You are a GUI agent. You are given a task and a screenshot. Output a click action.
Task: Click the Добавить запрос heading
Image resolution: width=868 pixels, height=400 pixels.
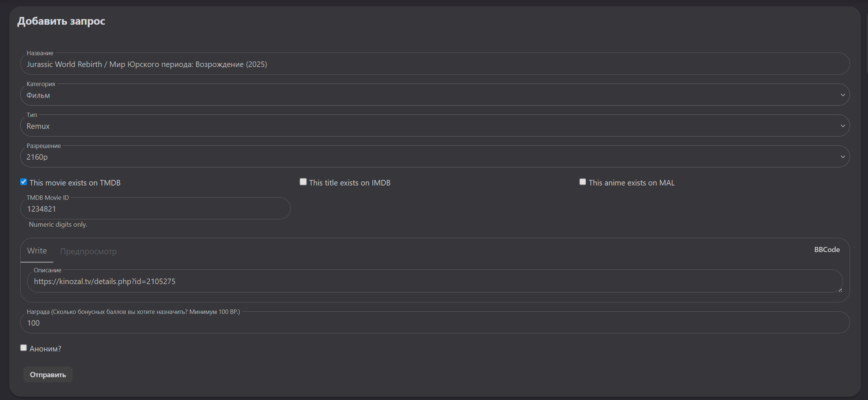coord(61,21)
